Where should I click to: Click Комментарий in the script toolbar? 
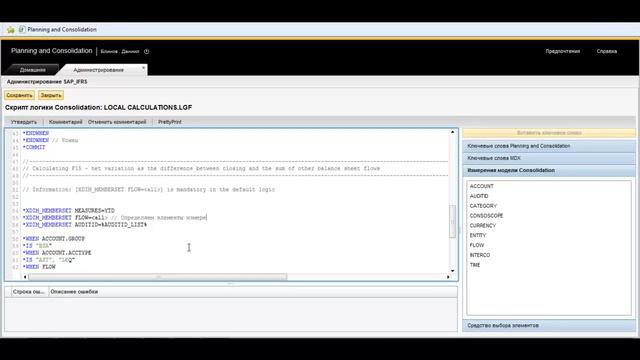[x=65, y=122]
